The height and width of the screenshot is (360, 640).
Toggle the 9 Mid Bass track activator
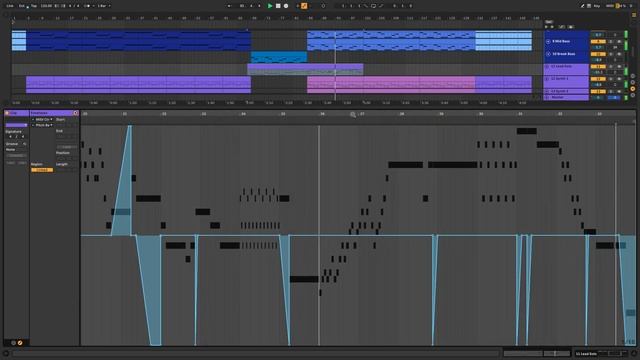coord(598,42)
